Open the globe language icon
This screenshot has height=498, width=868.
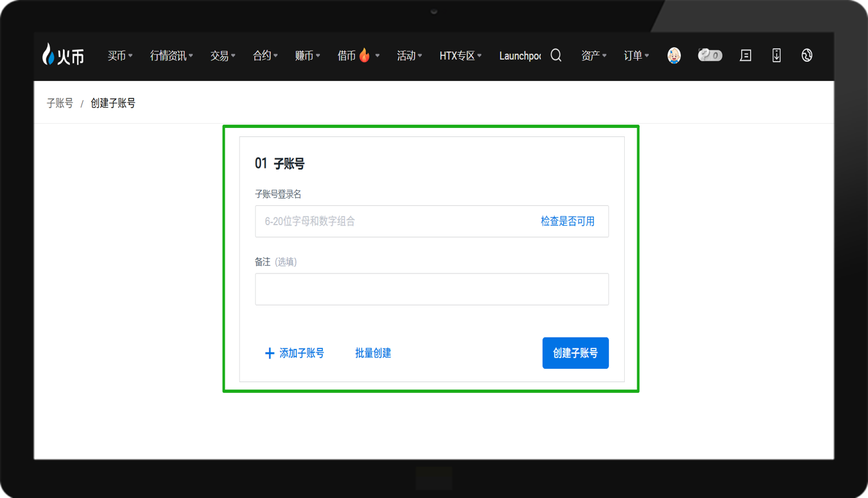[x=806, y=56]
